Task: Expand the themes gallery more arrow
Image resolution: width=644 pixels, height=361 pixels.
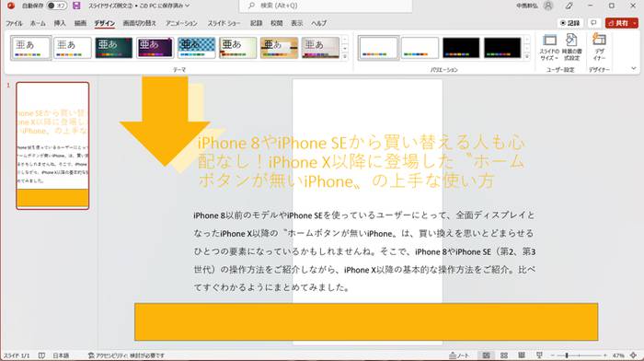Action: 345,57
